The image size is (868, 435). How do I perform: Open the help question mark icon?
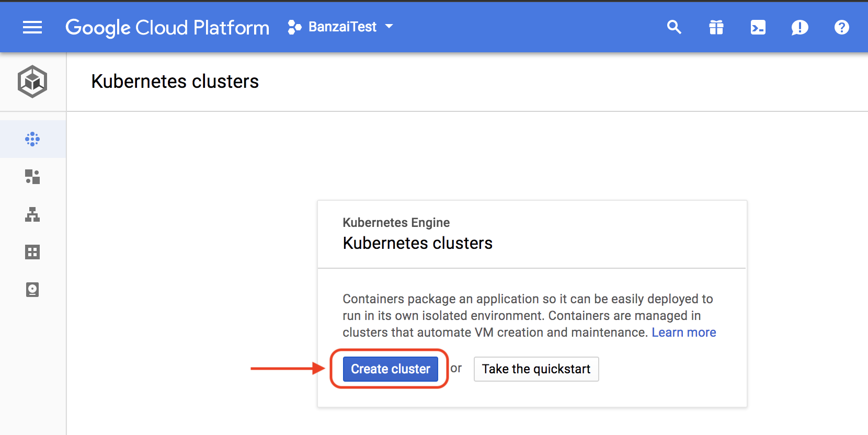[x=841, y=27]
